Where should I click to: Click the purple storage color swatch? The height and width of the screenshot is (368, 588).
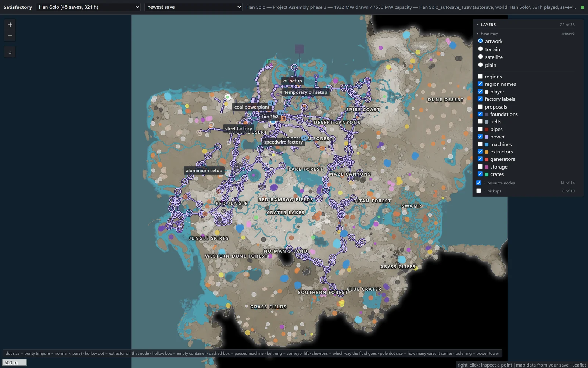(x=487, y=167)
